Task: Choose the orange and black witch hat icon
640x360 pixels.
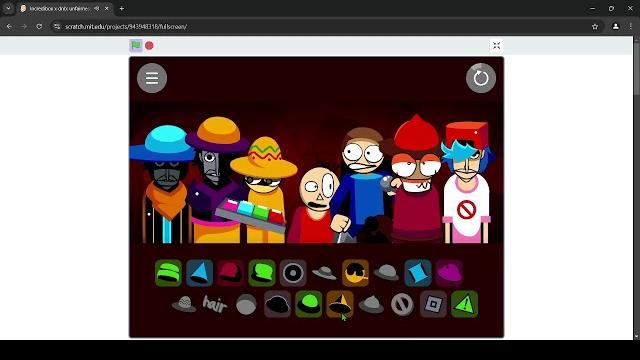Action: [340, 304]
